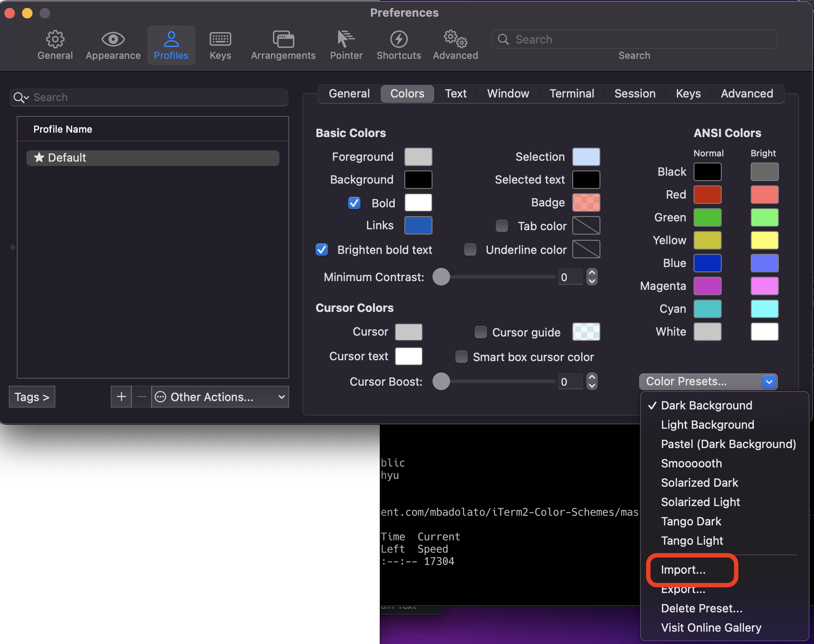Switch to the Text profile tab
Viewport: 814px width, 644px height.
click(456, 94)
